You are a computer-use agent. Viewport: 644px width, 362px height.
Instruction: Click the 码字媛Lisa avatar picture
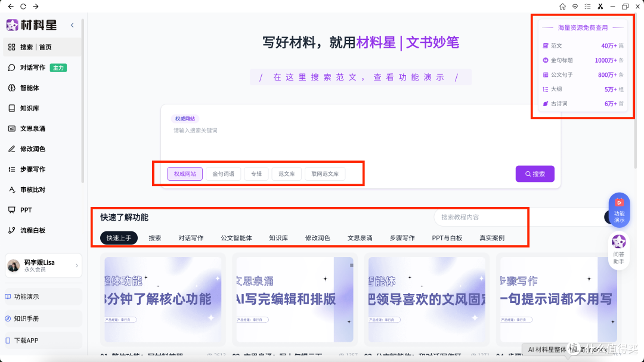pos(14,266)
